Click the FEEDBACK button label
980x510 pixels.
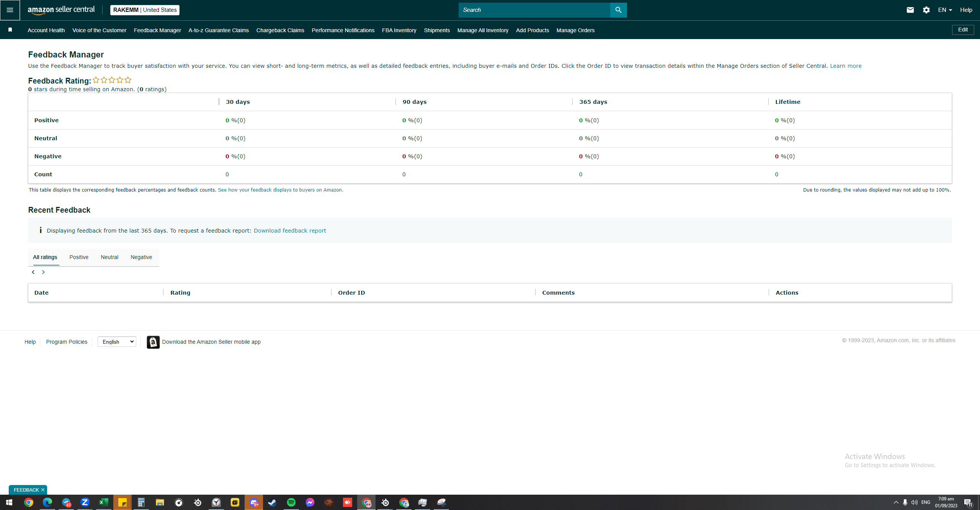tap(26, 490)
